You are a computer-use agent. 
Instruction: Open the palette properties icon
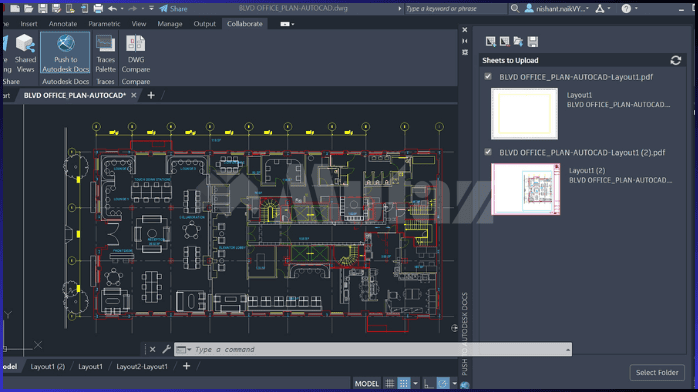pyautogui.click(x=465, y=52)
